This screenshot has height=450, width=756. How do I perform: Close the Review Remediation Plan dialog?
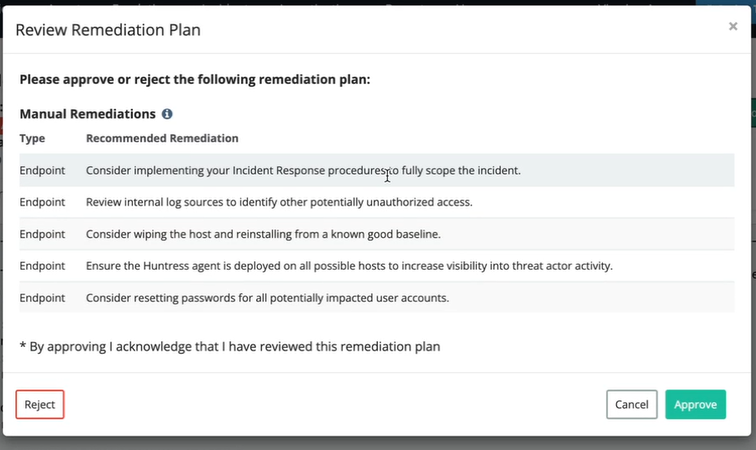[x=733, y=27]
